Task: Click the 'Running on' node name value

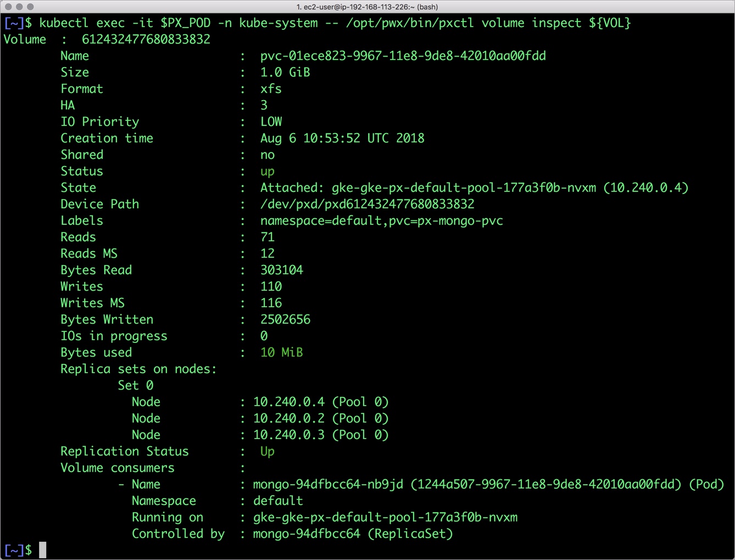Action: [385, 518]
